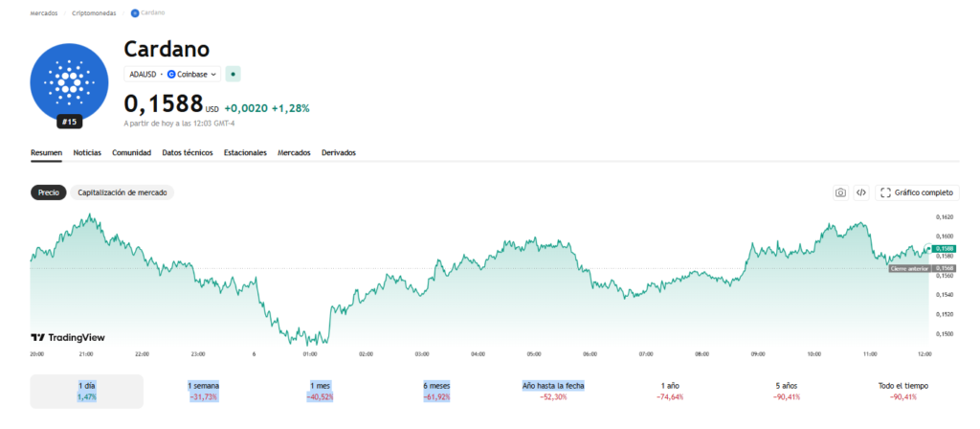
Task: Click the green market status dot button
Action: click(234, 74)
